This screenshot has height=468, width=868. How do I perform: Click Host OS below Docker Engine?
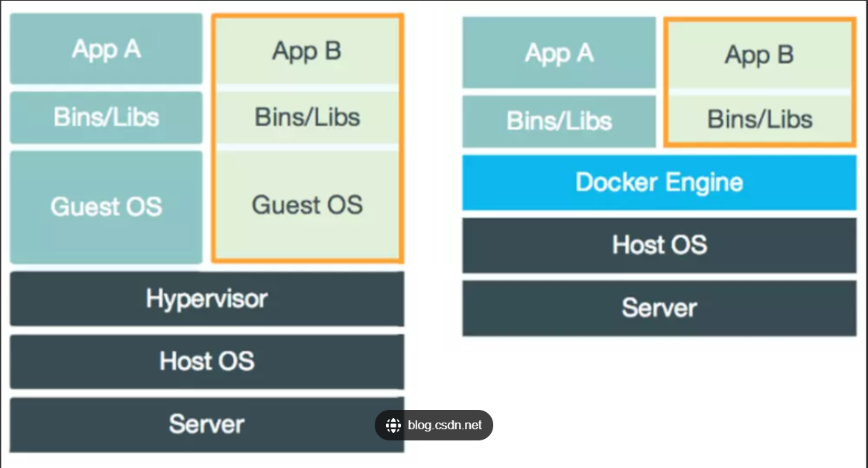point(659,244)
